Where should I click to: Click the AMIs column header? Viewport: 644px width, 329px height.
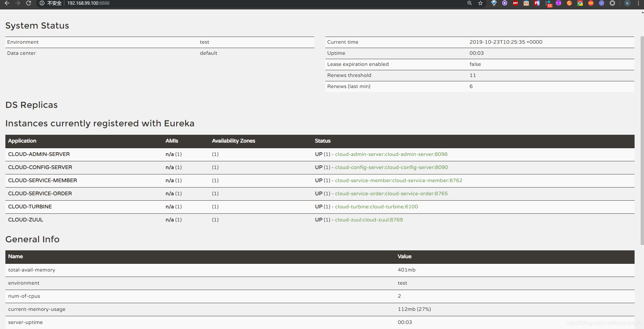172,141
